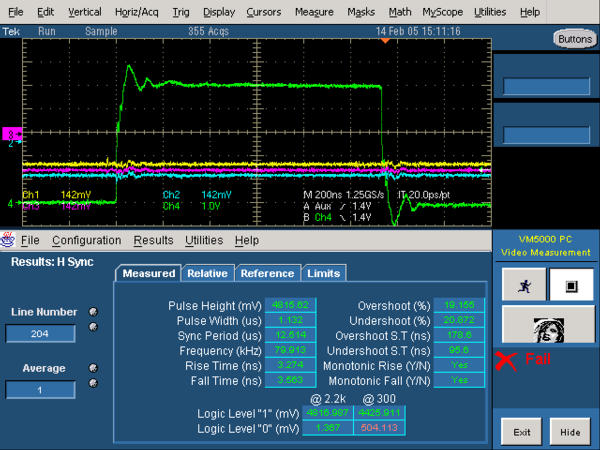Click the Exit button
Image resolution: width=600 pixels, height=450 pixels.
coord(522,432)
